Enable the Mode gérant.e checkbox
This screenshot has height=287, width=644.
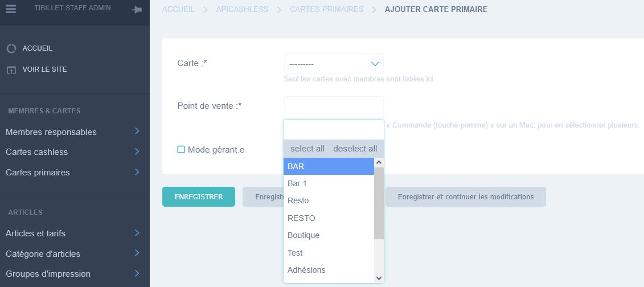181,150
